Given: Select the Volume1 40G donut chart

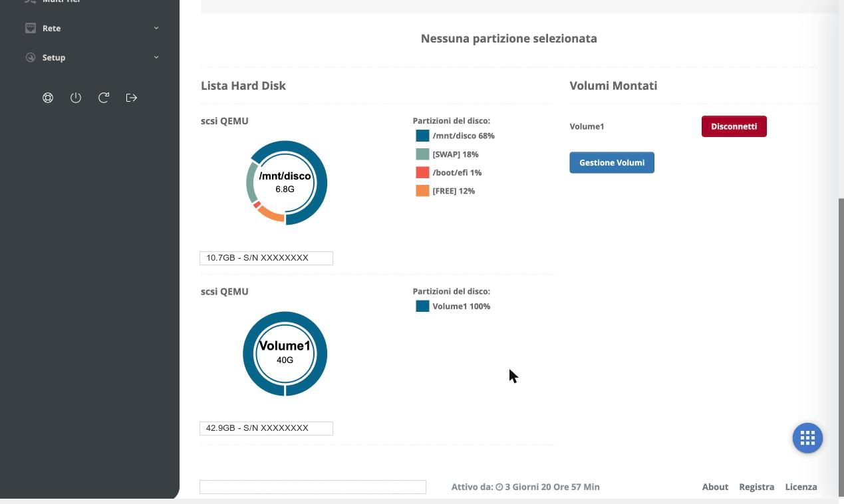Looking at the screenshot, I should click(x=285, y=354).
